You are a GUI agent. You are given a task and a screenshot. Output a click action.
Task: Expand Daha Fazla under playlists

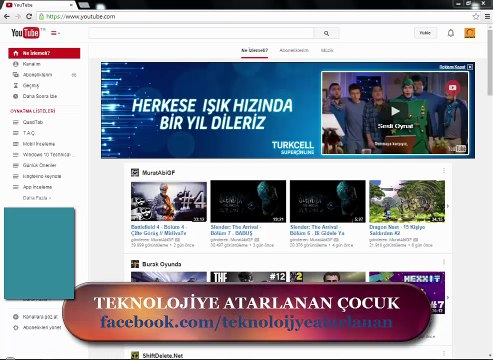pos(37,198)
